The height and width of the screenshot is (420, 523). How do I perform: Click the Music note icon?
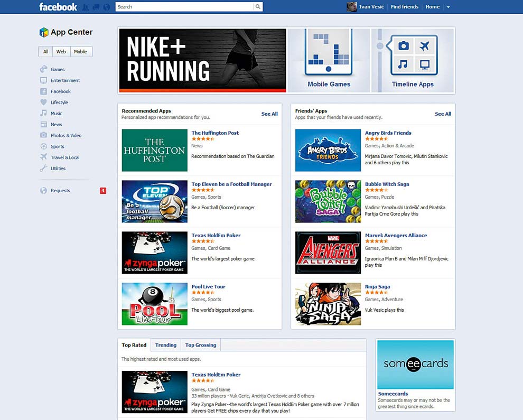click(x=43, y=114)
